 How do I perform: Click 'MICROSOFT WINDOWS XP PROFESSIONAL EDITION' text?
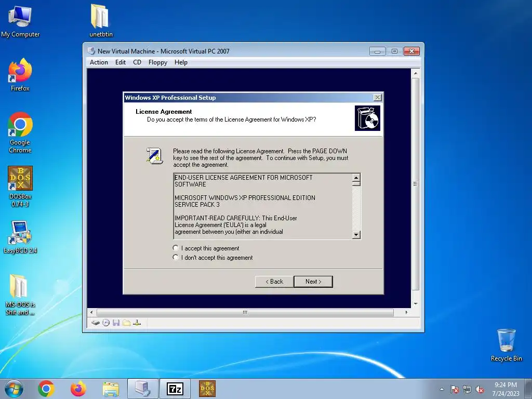pyautogui.click(x=245, y=197)
